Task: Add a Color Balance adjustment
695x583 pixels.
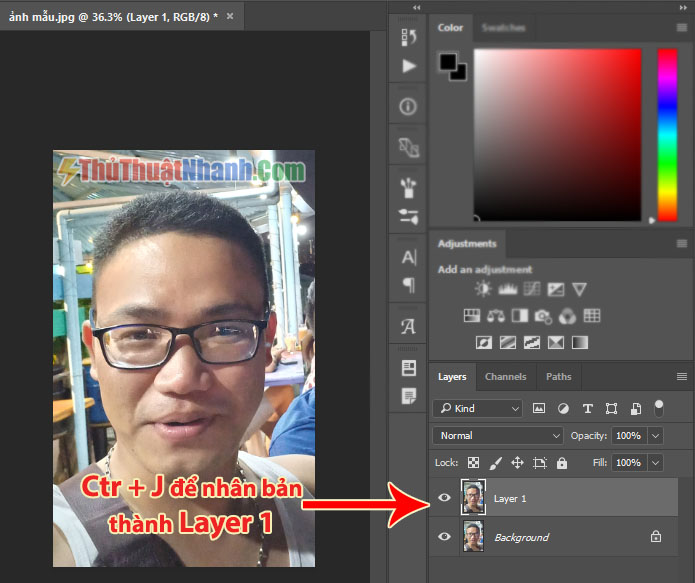Action: pyautogui.click(x=496, y=316)
